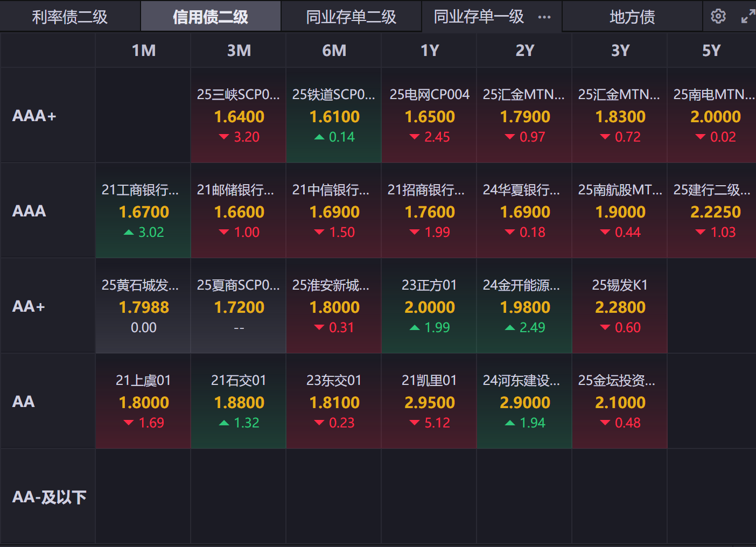Click the 25建行二级 bond cell
Image resolution: width=756 pixels, height=547 pixels.
pyautogui.click(x=712, y=211)
